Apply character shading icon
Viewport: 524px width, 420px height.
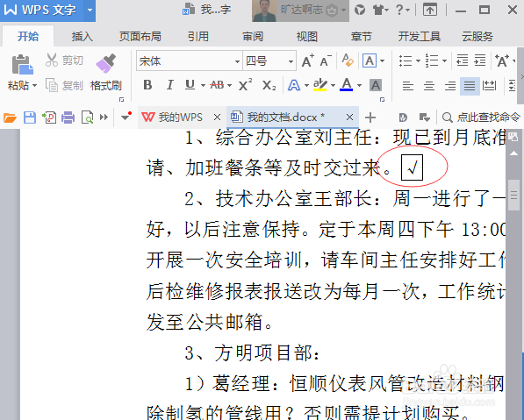pos(376,85)
